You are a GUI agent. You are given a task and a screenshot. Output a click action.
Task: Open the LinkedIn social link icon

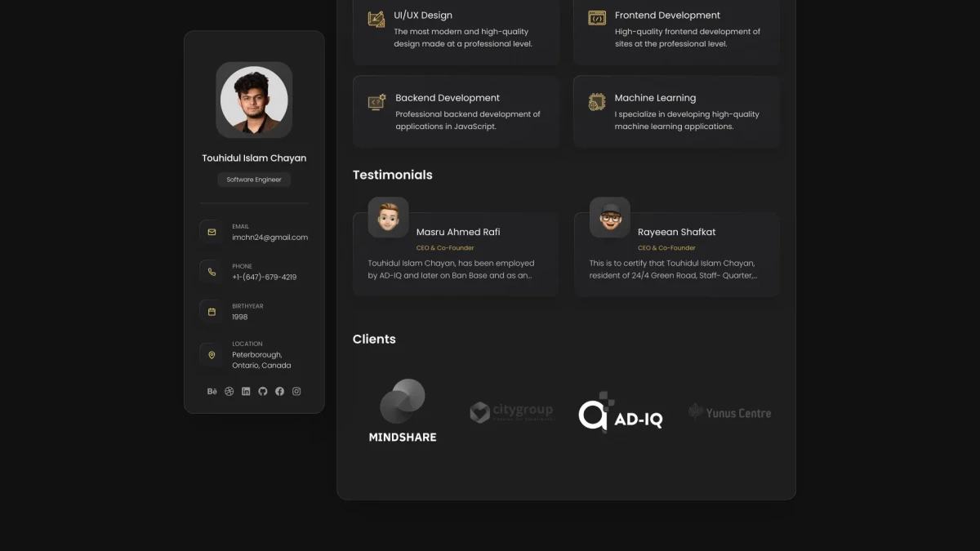(246, 391)
